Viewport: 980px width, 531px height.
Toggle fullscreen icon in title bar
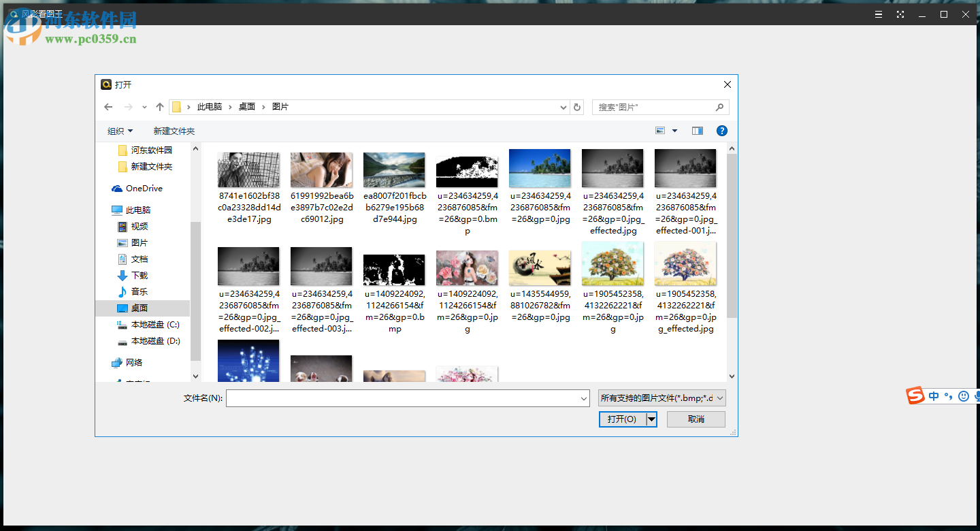click(900, 14)
